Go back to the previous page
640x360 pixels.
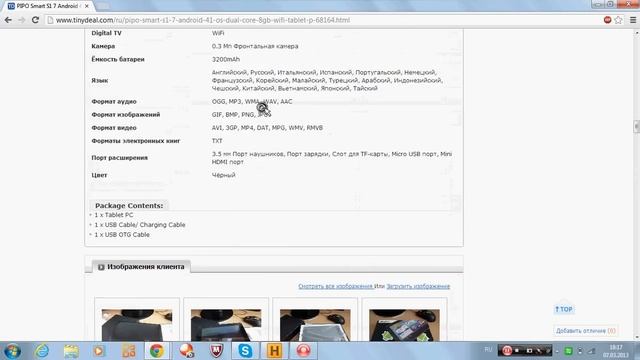tap(8, 20)
